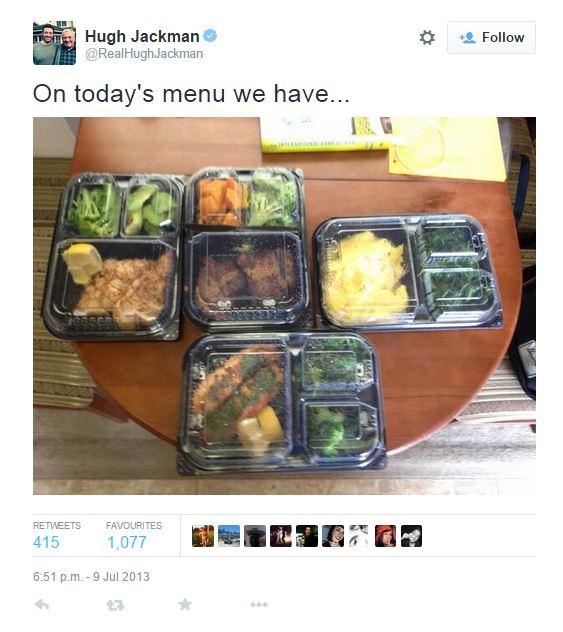Open the tweet timestamp 9 Jul 2013
The image size is (563, 632).
pyautogui.click(x=91, y=576)
